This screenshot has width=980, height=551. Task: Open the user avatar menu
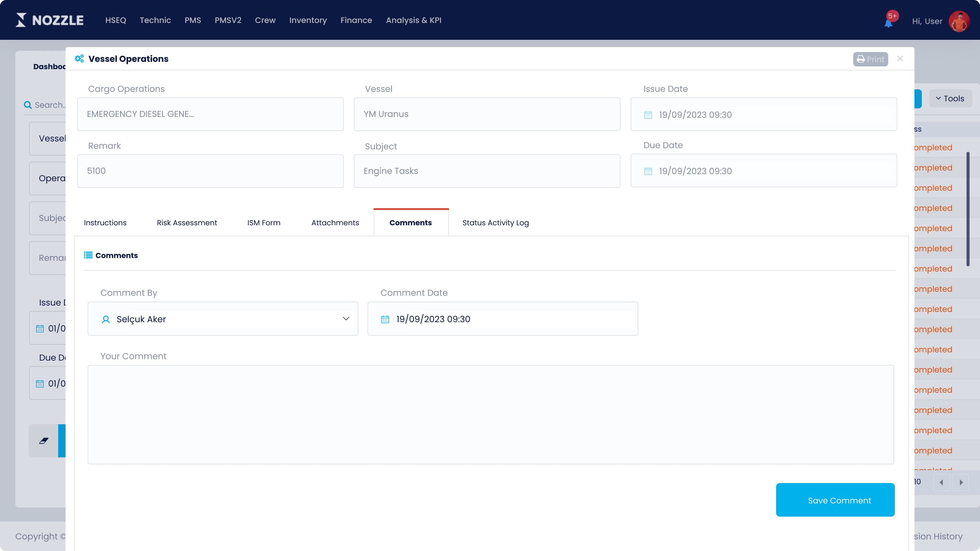[x=959, y=21]
